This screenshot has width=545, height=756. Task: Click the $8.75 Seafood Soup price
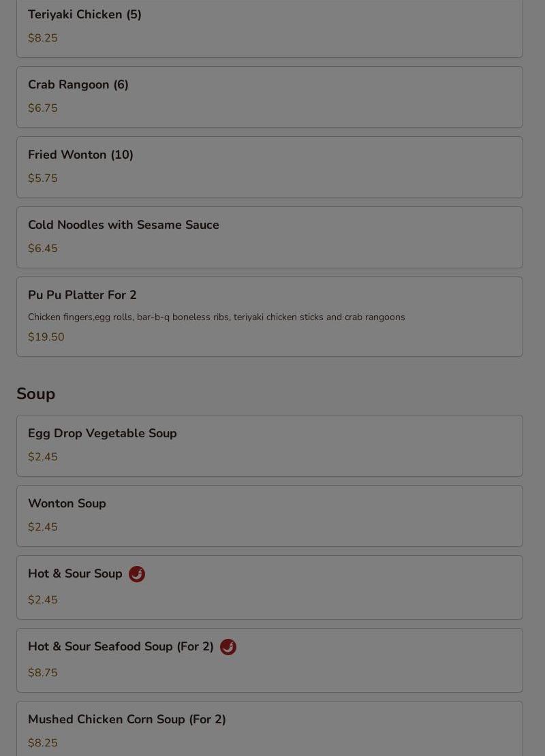tap(43, 673)
